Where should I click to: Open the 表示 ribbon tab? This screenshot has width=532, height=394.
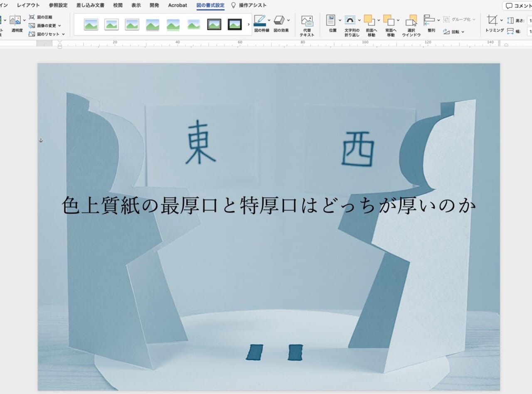[x=137, y=5]
